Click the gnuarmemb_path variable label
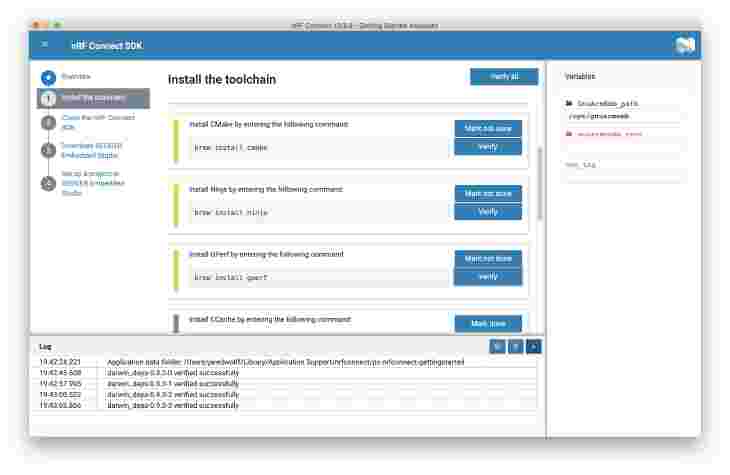Viewport: 730px width, 475px height. coord(608,103)
